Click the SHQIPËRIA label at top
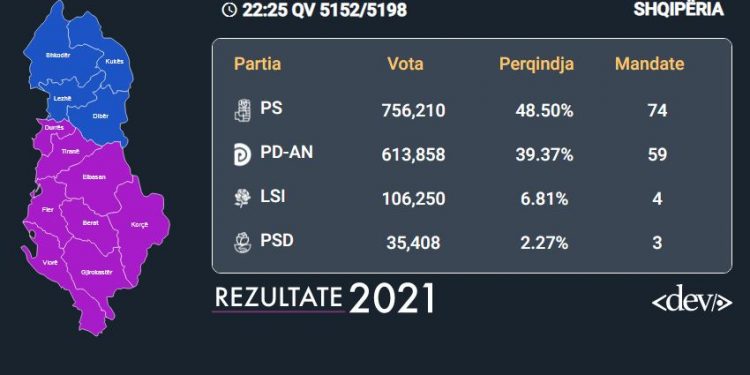Image resolution: width=750 pixels, height=375 pixels. [678, 9]
